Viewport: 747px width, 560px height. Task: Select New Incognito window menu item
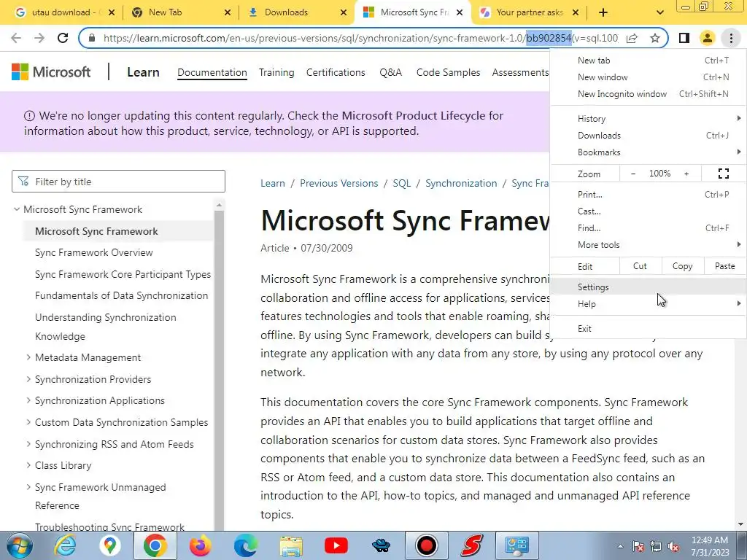649,94
